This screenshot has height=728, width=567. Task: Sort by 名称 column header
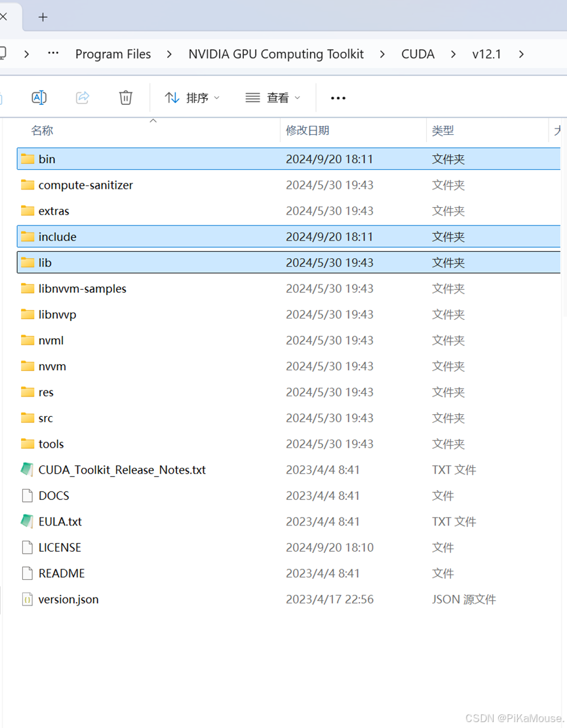(42, 130)
